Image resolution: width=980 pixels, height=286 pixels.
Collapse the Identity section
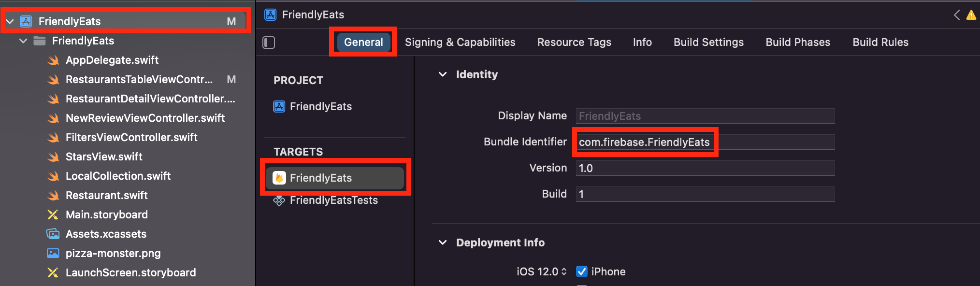443,74
